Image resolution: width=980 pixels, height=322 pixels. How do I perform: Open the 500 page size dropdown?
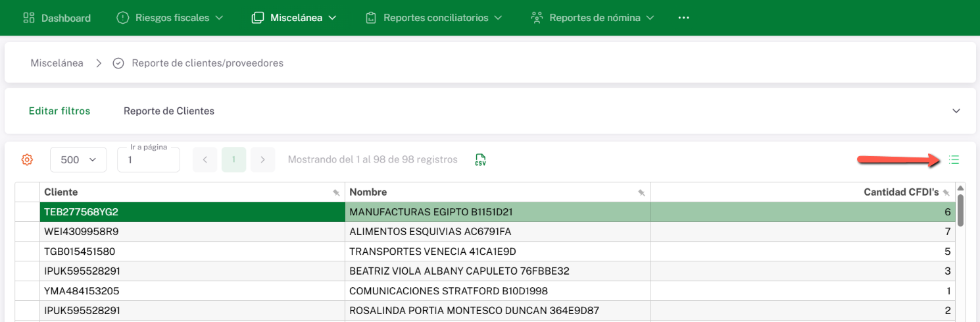(x=78, y=159)
